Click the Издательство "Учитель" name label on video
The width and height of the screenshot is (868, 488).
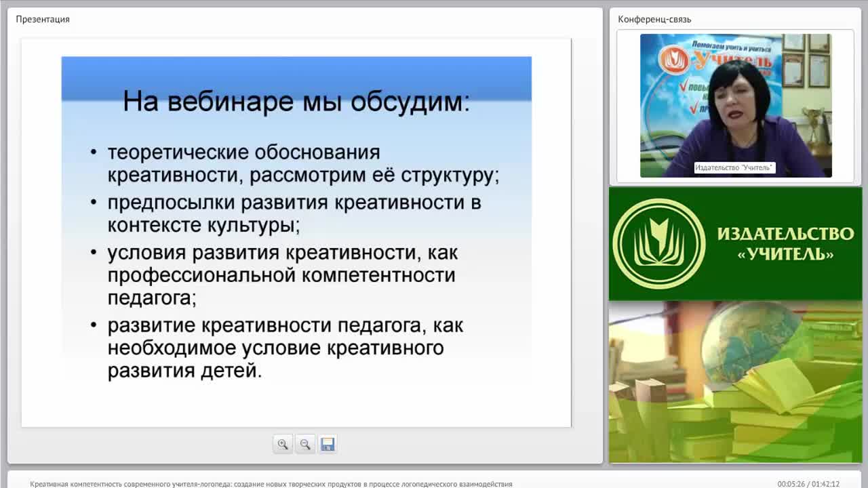[734, 167]
